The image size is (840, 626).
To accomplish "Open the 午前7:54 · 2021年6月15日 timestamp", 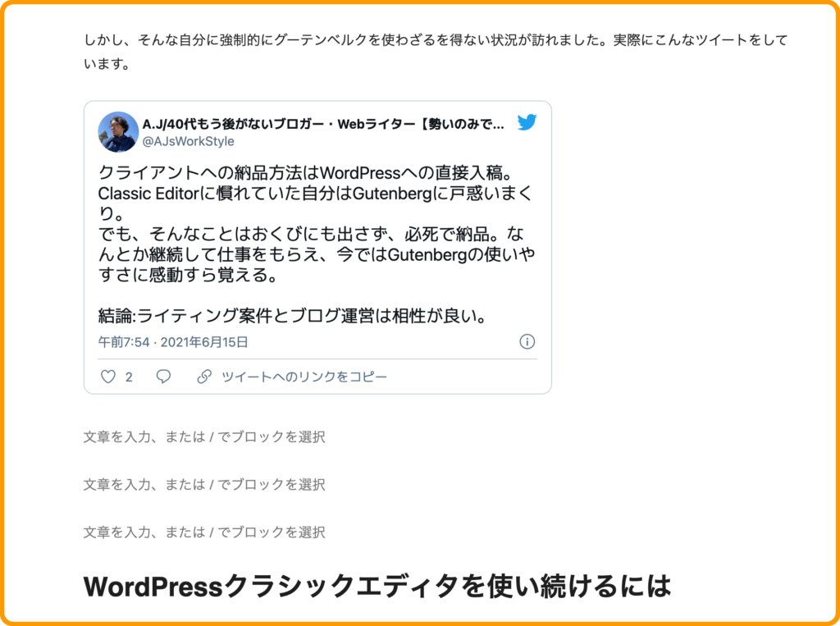I will tap(173, 342).
